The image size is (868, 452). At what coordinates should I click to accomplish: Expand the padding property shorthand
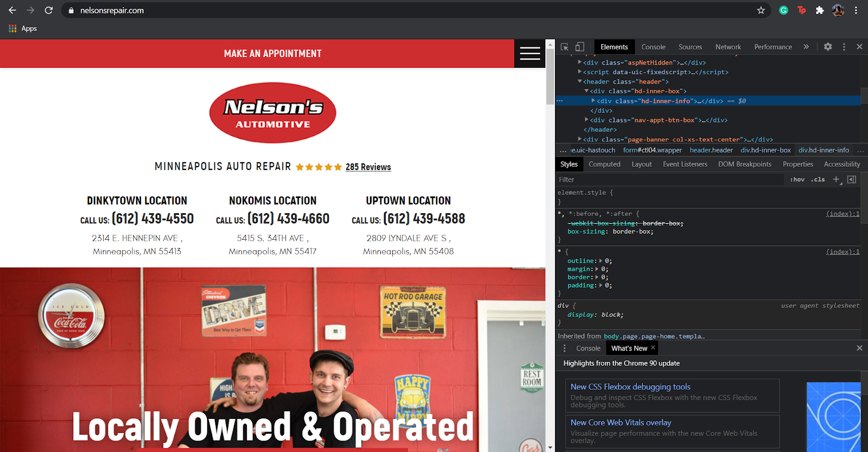pyautogui.click(x=601, y=285)
